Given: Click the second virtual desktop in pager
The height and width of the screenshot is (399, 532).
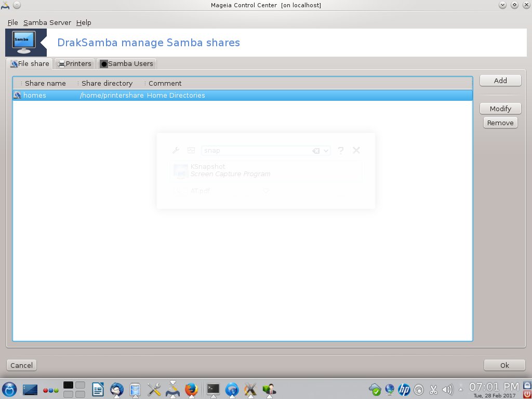Looking at the screenshot, I should click(x=81, y=385).
